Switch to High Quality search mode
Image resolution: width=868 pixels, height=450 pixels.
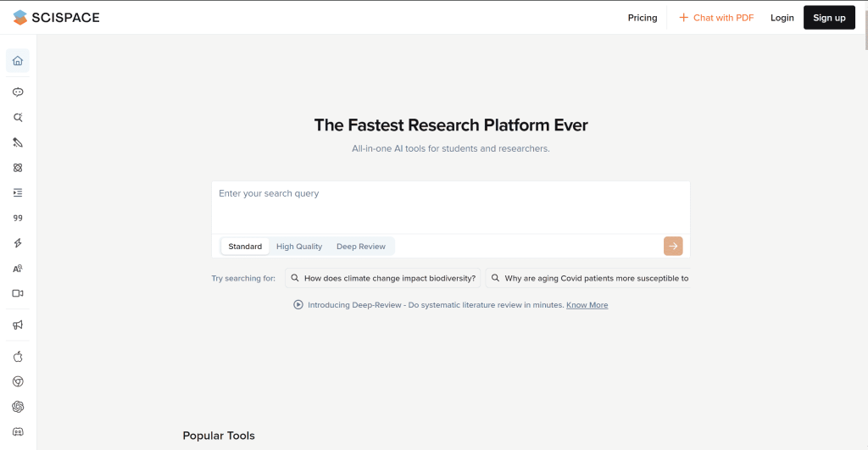click(x=299, y=247)
